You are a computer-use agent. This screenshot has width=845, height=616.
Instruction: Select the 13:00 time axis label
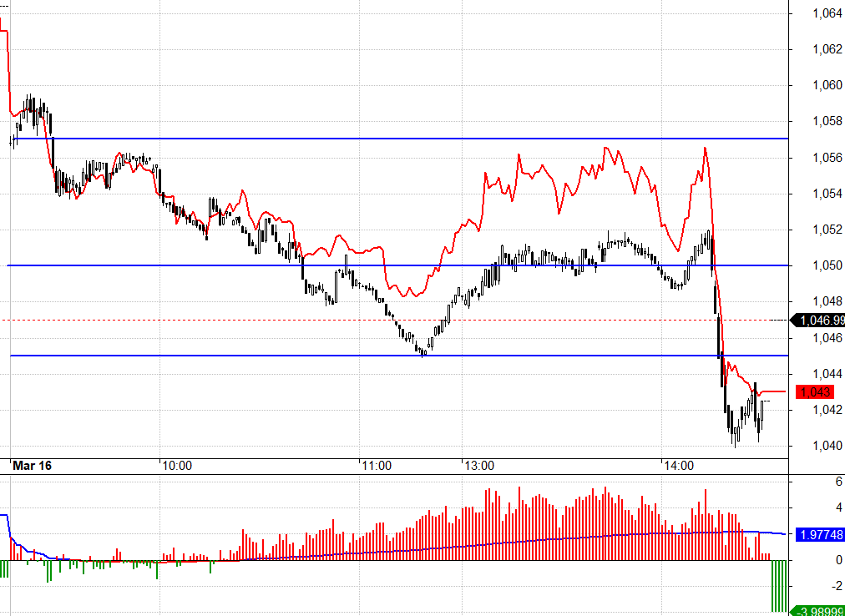pyautogui.click(x=478, y=466)
